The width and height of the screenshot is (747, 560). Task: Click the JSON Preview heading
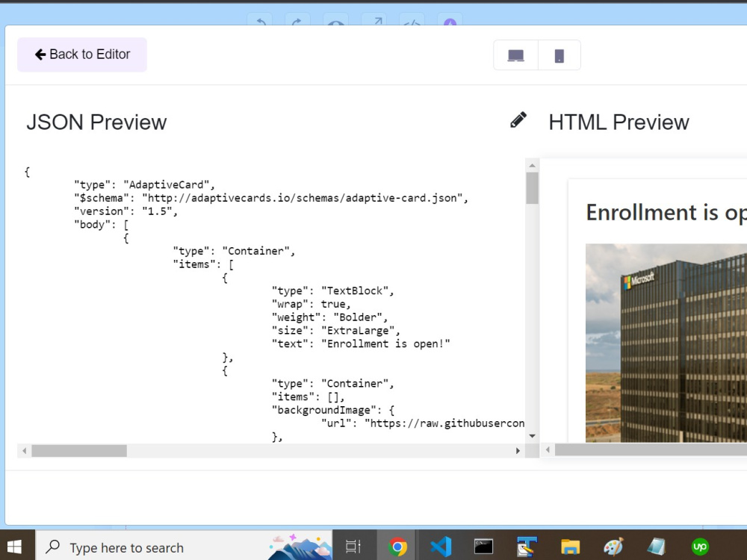tap(96, 122)
